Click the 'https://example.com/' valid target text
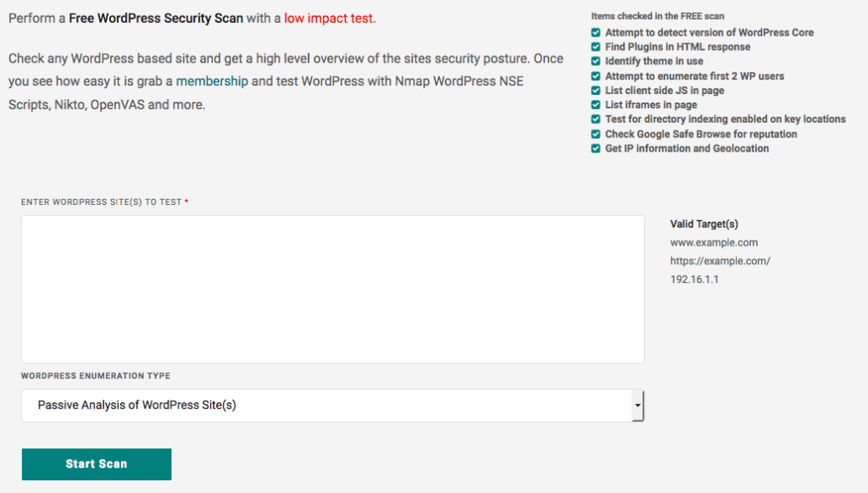This screenshot has height=493, width=868. (720, 261)
